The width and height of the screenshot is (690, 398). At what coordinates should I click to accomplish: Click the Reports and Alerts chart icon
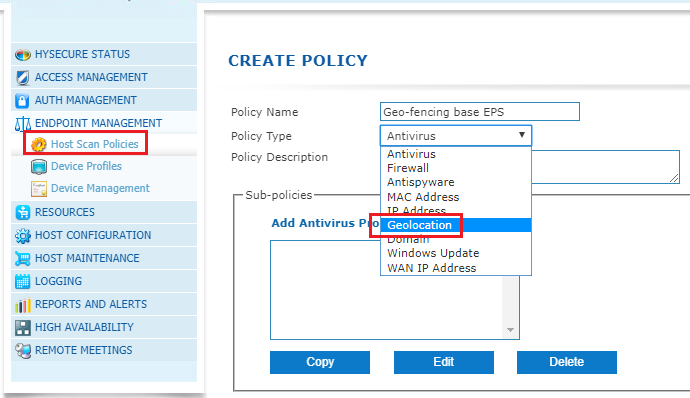click(x=22, y=305)
